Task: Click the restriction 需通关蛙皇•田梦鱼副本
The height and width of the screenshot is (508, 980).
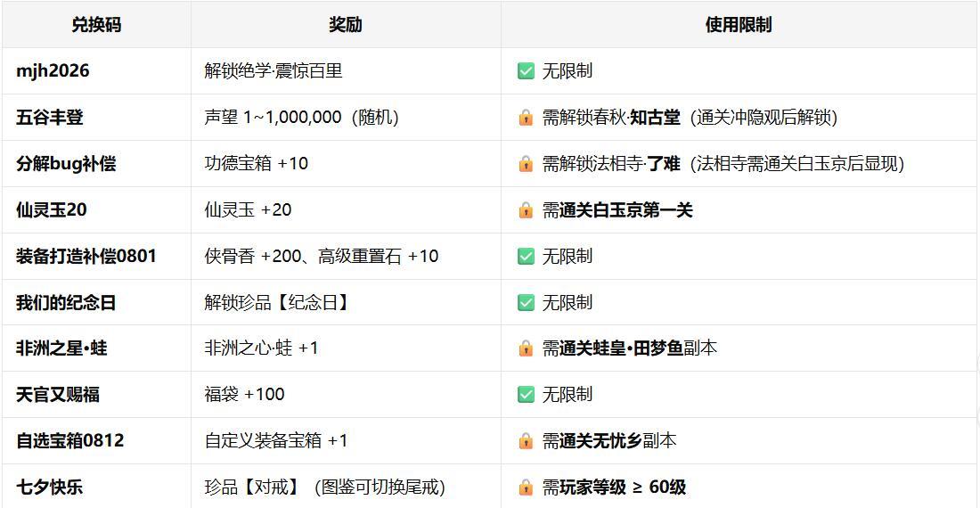Action: 629,348
